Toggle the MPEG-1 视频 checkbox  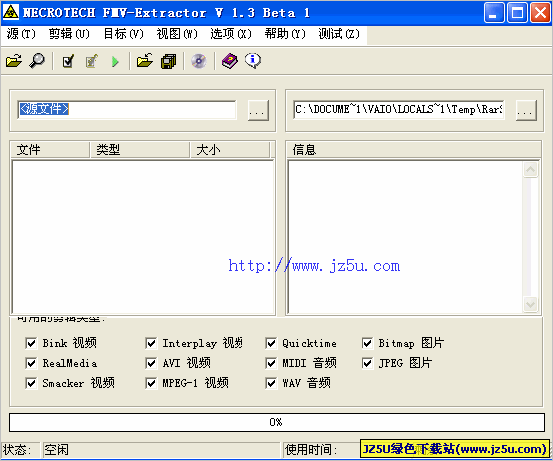tap(151, 383)
